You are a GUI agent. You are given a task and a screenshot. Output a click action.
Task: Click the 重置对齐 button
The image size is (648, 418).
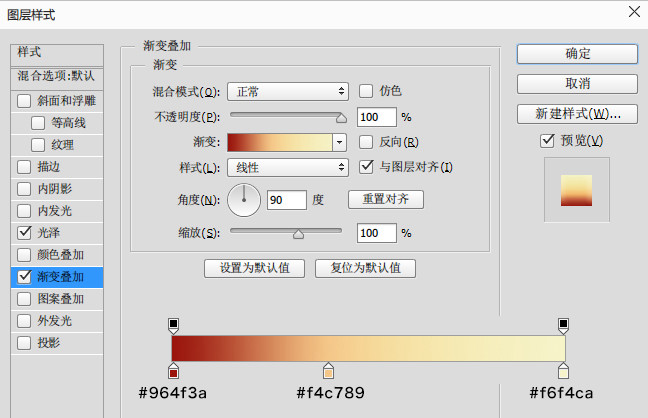pyautogui.click(x=386, y=199)
